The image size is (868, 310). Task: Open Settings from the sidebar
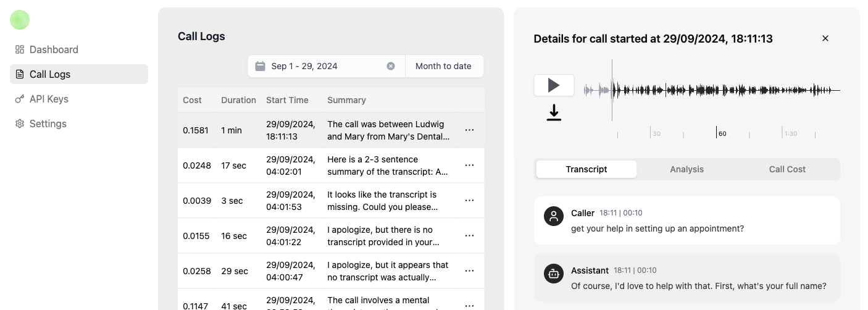pyautogui.click(x=48, y=124)
